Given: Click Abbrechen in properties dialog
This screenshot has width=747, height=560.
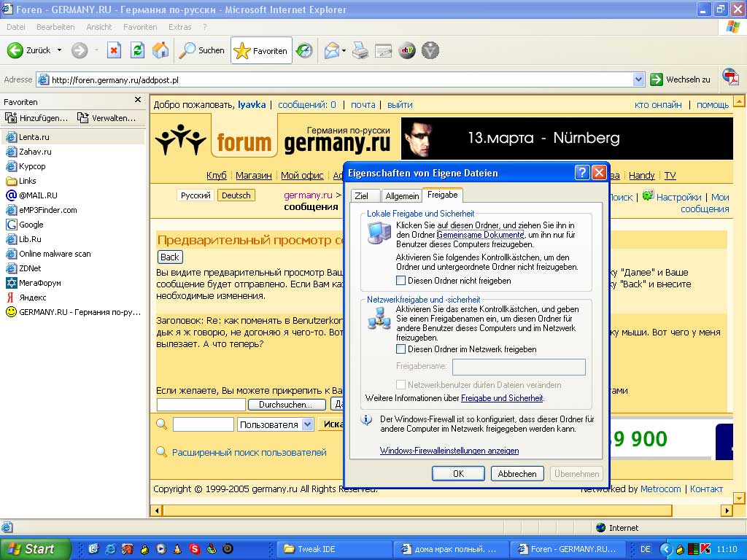Looking at the screenshot, I should point(517,474).
